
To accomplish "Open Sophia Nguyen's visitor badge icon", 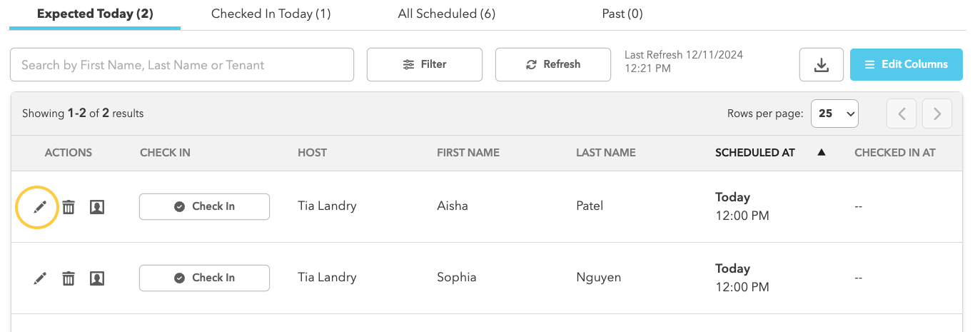I will [97, 278].
